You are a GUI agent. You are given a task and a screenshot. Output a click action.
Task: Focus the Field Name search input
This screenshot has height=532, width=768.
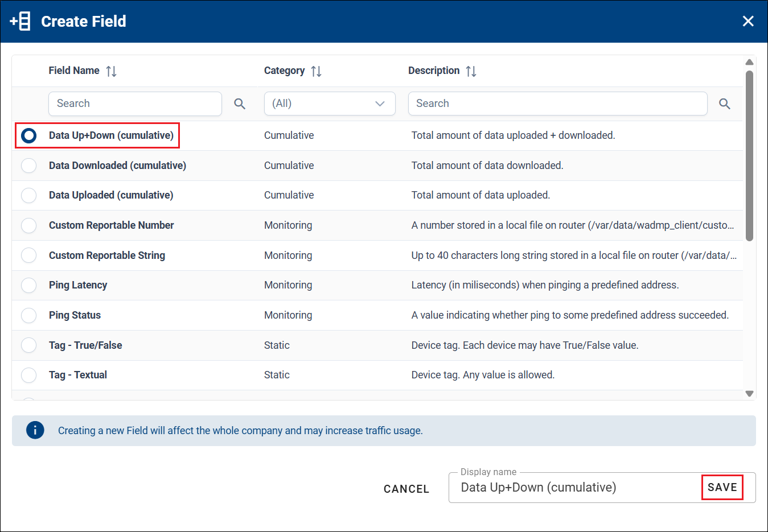pos(135,104)
